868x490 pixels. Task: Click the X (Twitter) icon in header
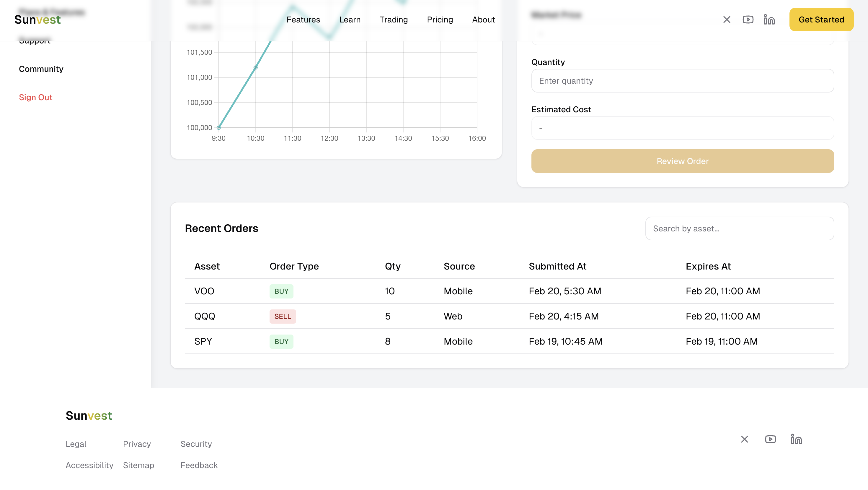[727, 20]
